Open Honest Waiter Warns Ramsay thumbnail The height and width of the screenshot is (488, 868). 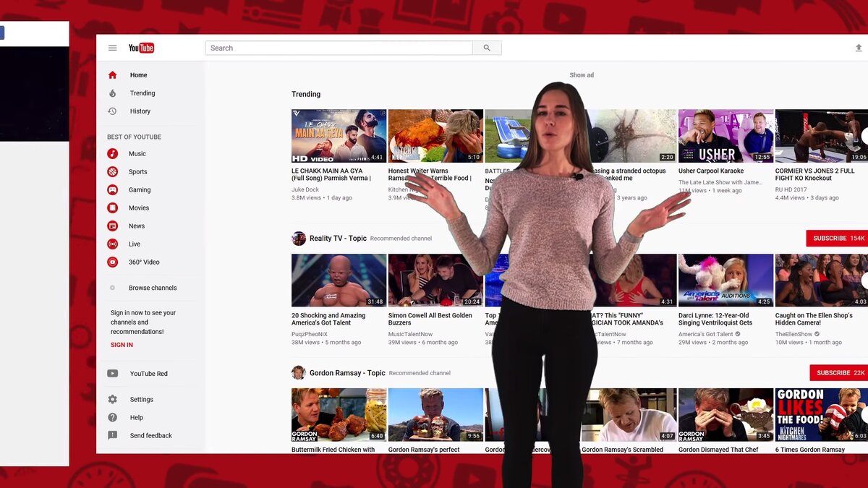(x=435, y=136)
